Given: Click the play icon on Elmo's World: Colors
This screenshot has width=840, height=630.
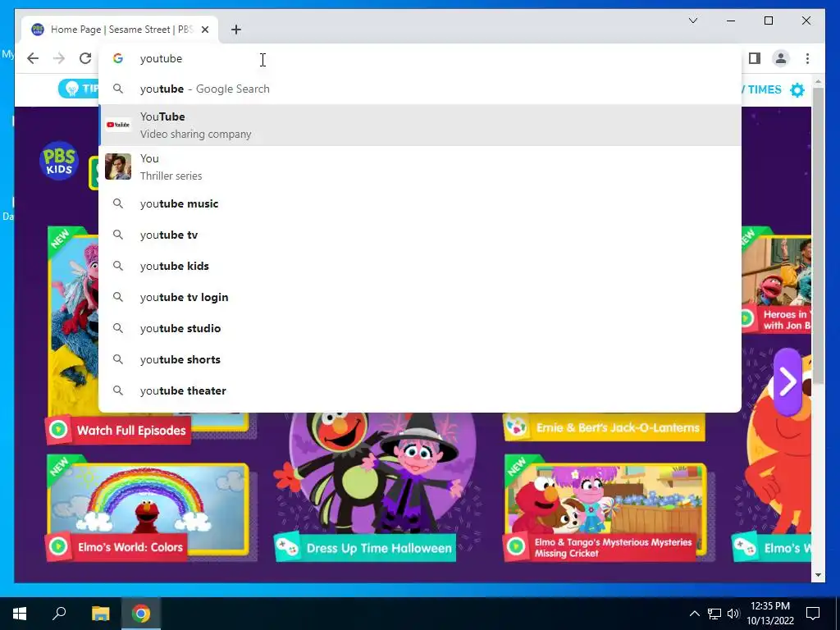Looking at the screenshot, I should (58, 546).
